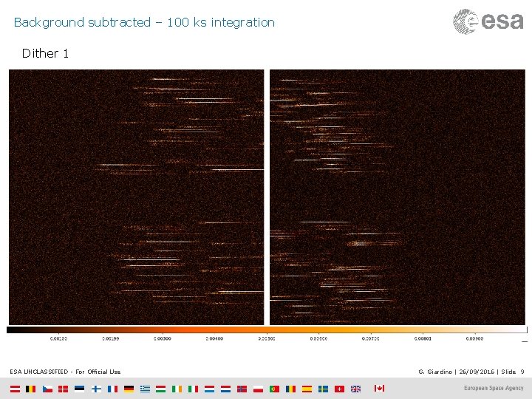Click the Czech Republic flag icon
Viewport: 532px width, 399px height.
tap(47, 389)
